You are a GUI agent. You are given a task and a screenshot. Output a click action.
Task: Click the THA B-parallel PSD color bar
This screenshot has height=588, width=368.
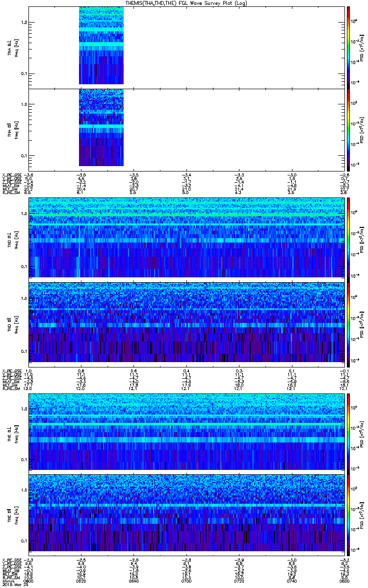348,130
